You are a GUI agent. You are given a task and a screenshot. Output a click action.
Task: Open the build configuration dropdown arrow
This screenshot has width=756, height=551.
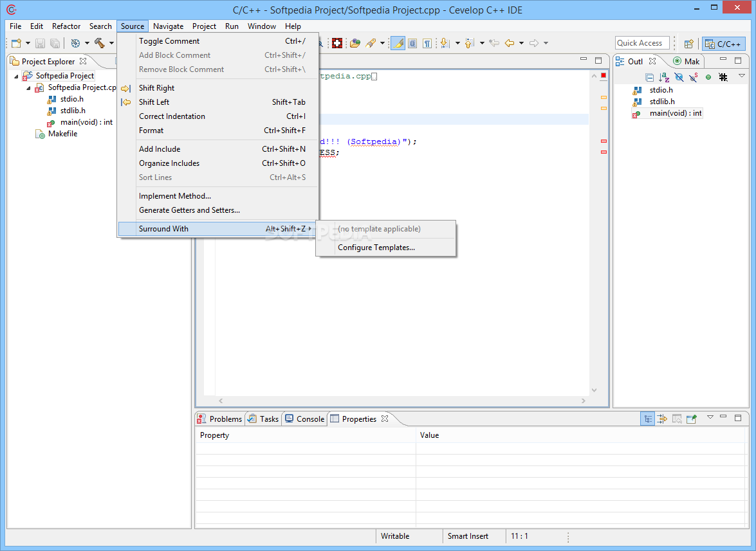(x=87, y=43)
